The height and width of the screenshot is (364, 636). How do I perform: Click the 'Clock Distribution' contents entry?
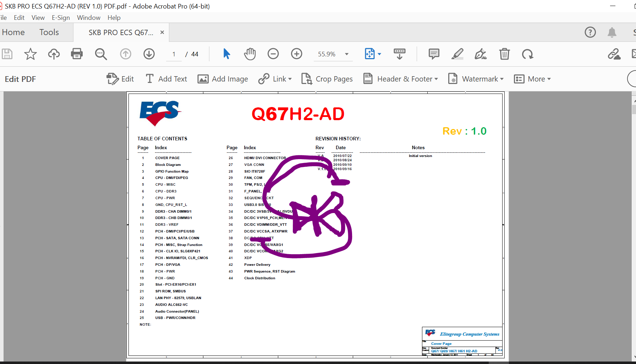[x=260, y=278]
